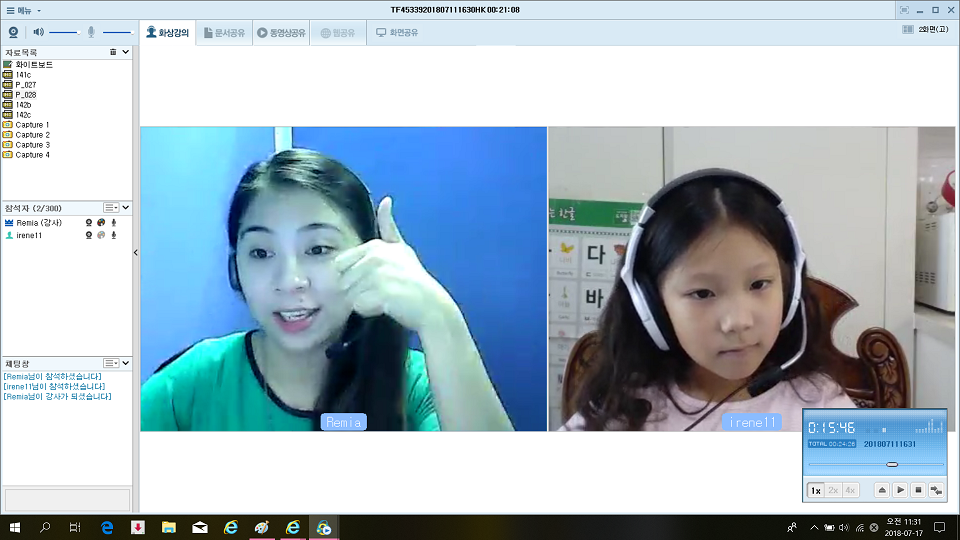The height and width of the screenshot is (540, 960).
Task: Switch to the 동영상공유 tab
Action: pos(281,32)
